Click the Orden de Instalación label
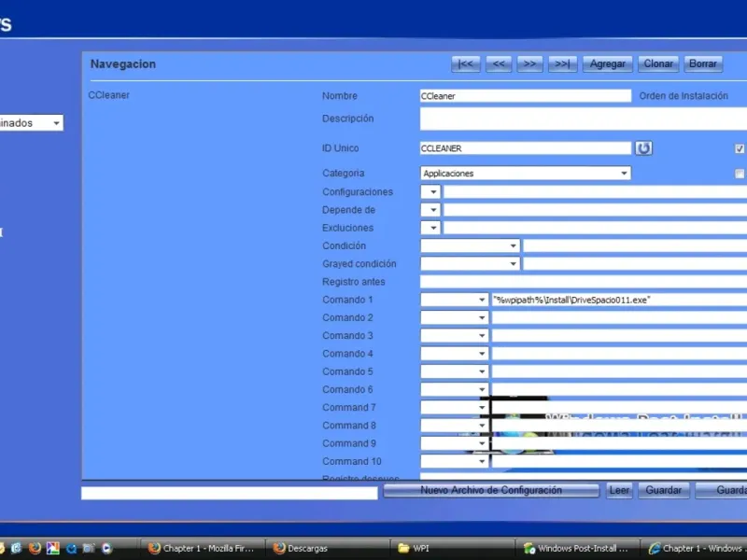Screen dimensions: 747x560 point(684,96)
